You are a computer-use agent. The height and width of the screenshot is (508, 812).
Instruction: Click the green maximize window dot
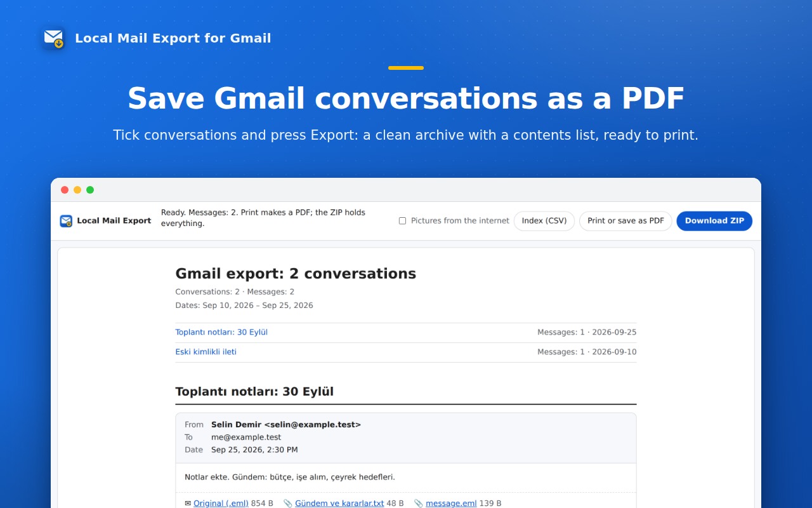[x=90, y=190]
